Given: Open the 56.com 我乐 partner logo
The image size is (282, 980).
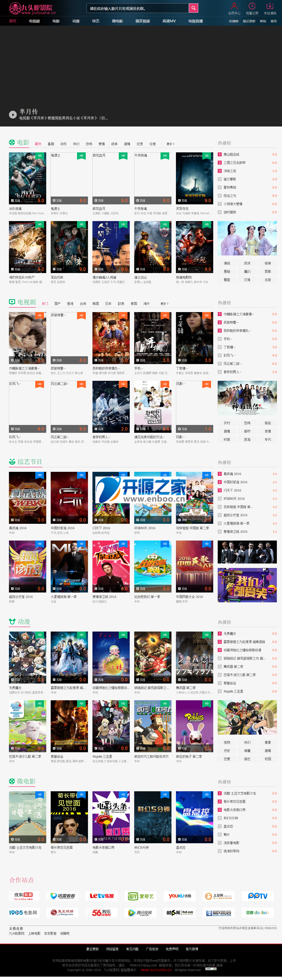Looking at the screenshot, I should [102, 912].
